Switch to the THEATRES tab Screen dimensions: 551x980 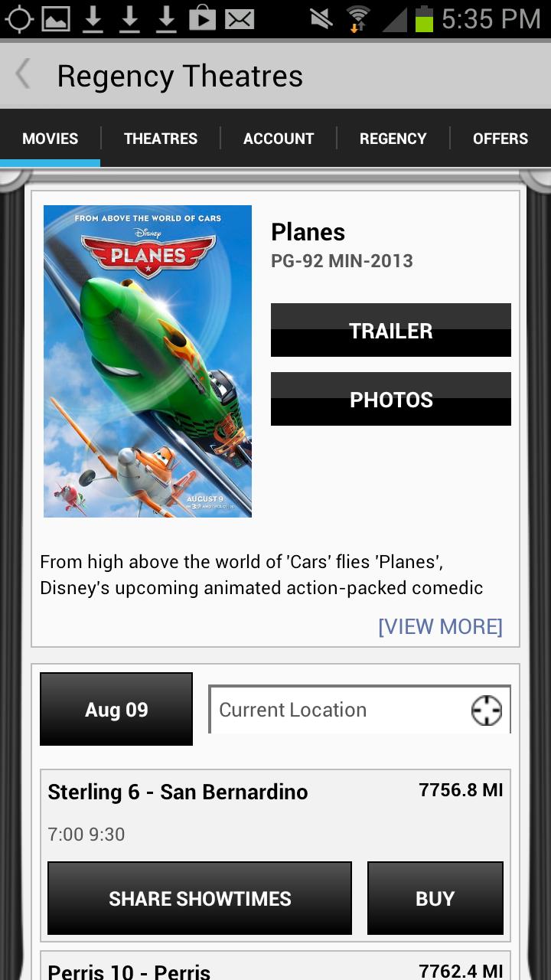pyautogui.click(x=161, y=139)
